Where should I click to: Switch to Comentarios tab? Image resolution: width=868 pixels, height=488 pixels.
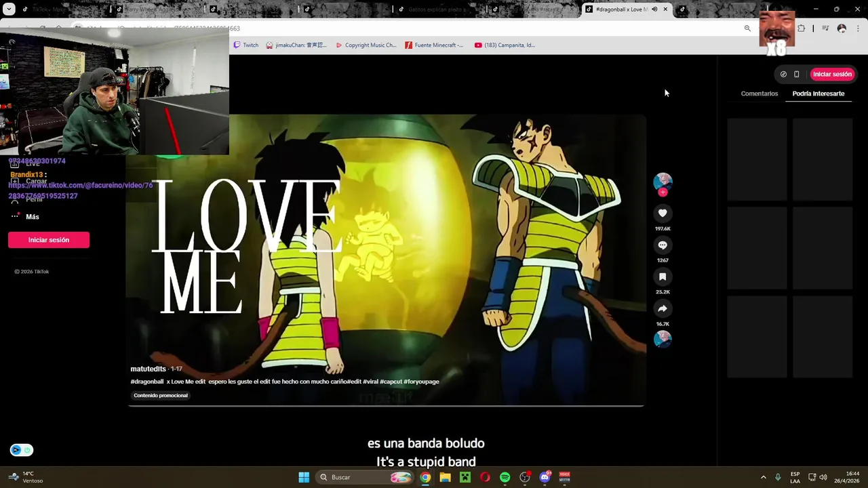[x=759, y=94]
